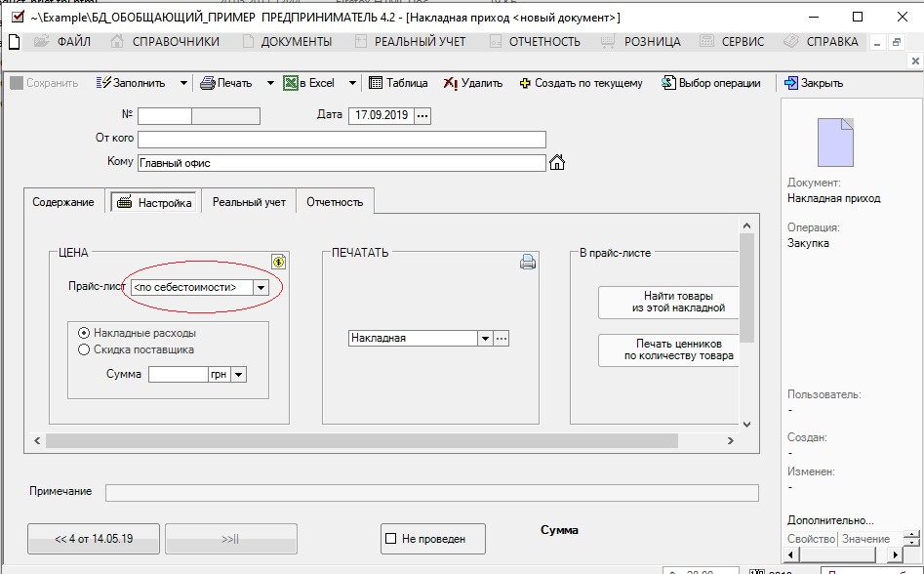Click the coin icon in ЦЕНА group
Image resolution: width=924 pixels, height=574 pixels.
[279, 261]
